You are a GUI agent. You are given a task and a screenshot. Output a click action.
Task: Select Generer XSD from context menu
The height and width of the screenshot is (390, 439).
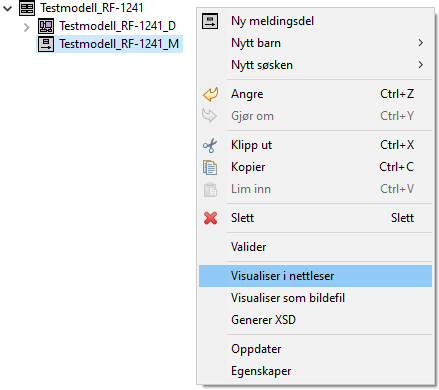pos(315,320)
